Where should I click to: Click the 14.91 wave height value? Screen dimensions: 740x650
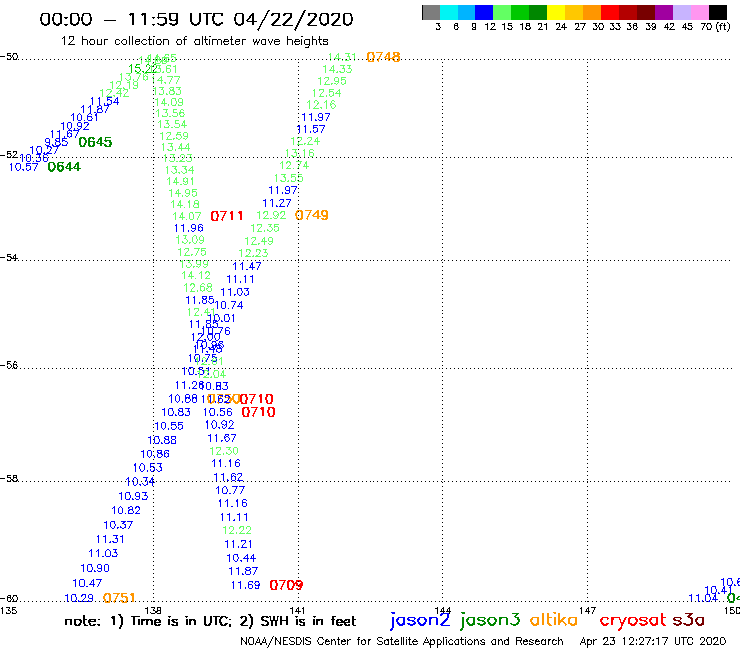[x=180, y=181]
